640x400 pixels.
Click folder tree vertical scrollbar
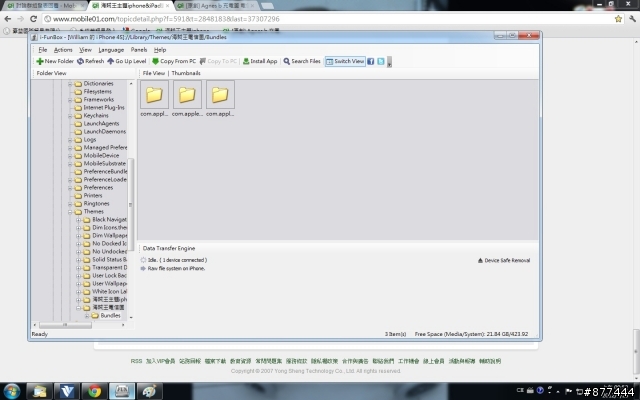coord(131,204)
